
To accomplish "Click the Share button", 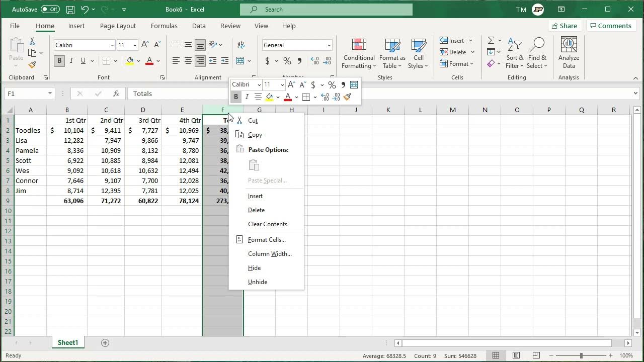I will click(564, 26).
